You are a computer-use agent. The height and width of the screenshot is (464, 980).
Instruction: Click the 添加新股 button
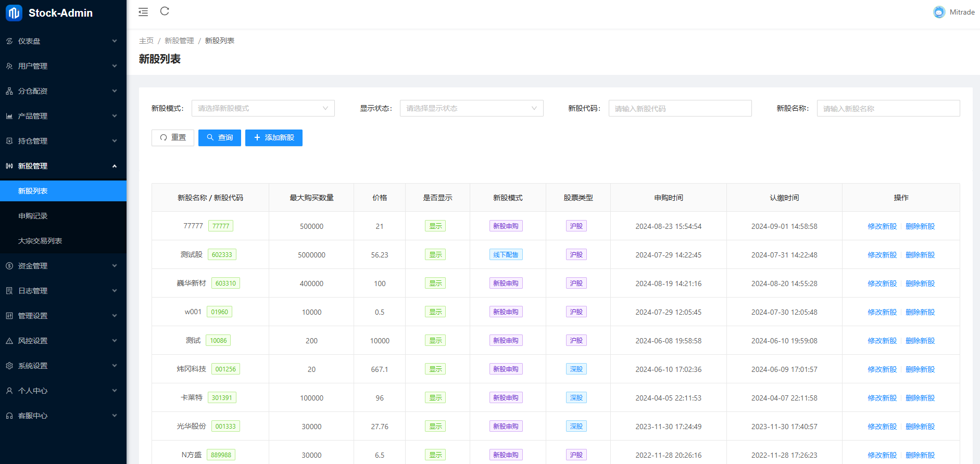[273, 138]
